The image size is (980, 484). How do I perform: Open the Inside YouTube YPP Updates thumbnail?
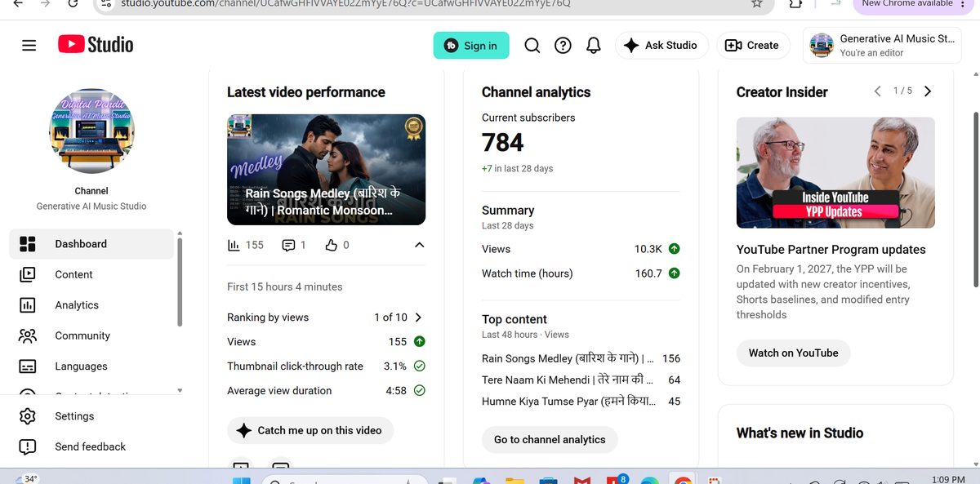coord(835,172)
